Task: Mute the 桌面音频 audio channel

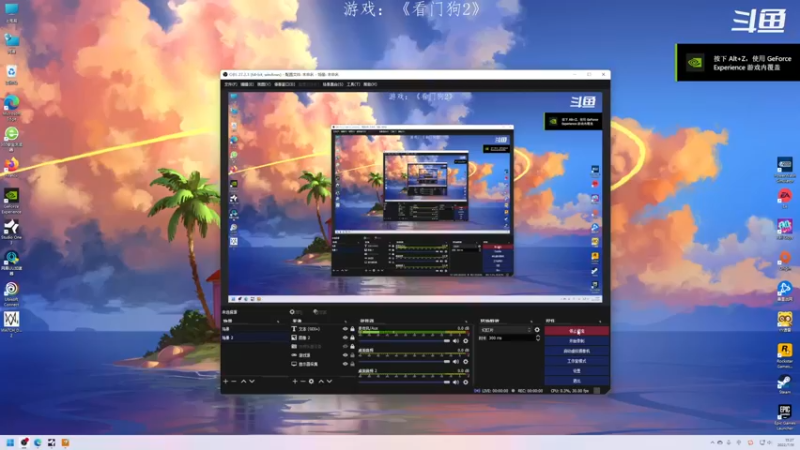Action: (456, 362)
